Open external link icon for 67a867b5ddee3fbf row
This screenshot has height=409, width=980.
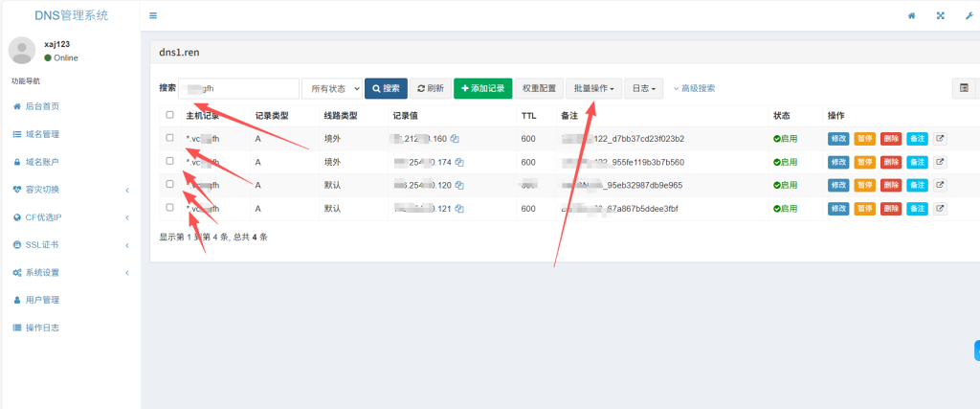[x=940, y=209]
